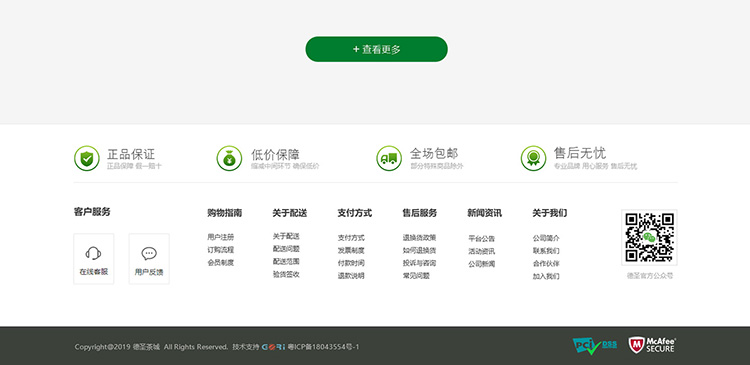This screenshot has width=750, height=365.
Task: Open the 投诉与咨询 link
Action: [x=419, y=263]
